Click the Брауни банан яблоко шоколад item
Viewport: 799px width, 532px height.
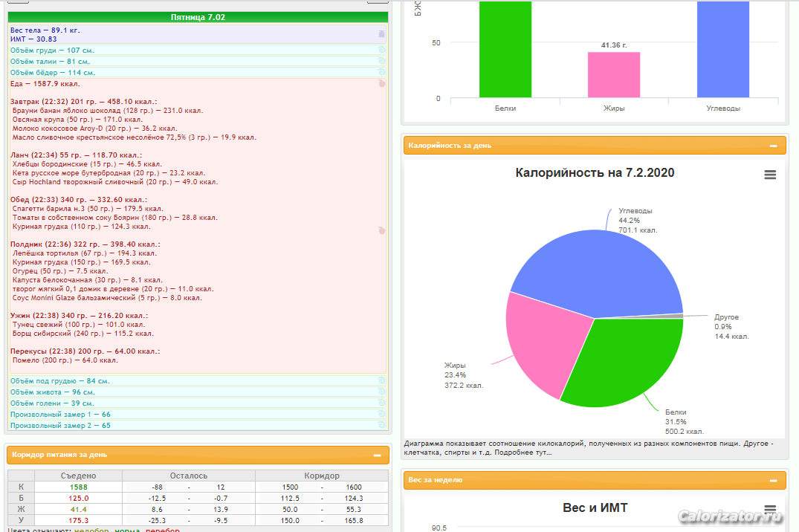[x=108, y=110]
